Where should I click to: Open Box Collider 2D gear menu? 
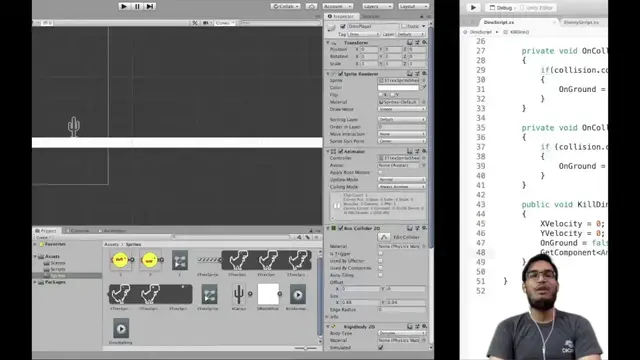[424, 228]
